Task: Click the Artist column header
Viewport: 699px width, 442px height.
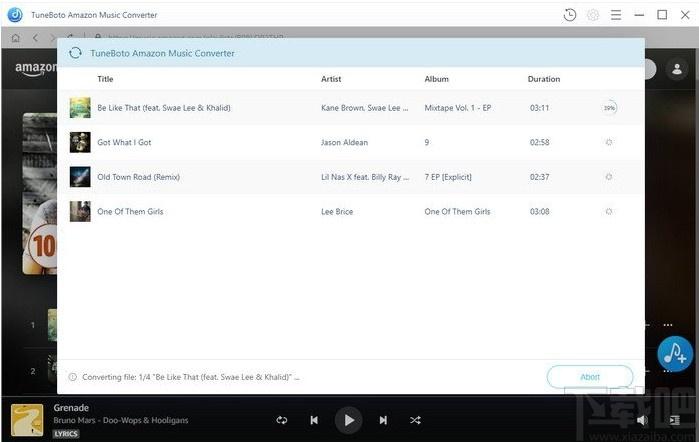Action: (x=331, y=79)
